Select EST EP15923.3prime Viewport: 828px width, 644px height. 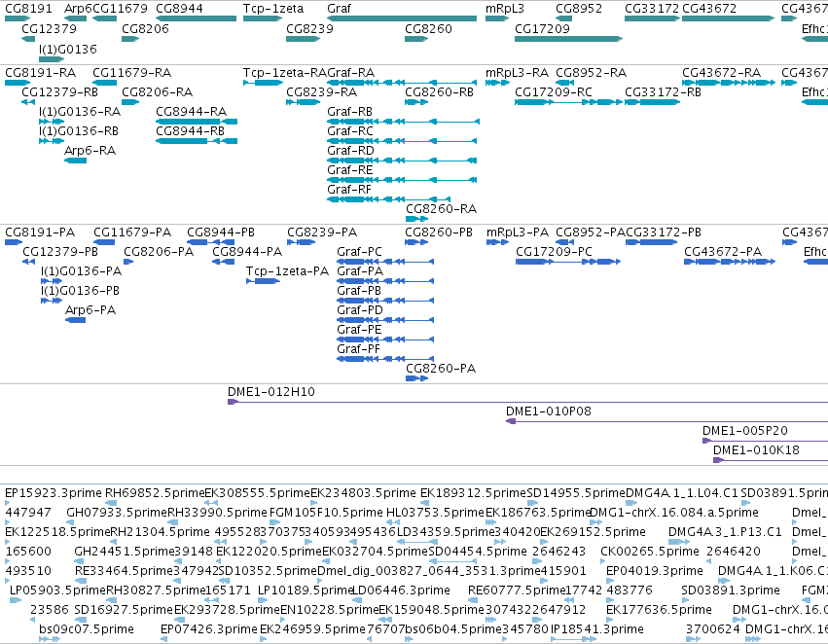[x=54, y=493]
